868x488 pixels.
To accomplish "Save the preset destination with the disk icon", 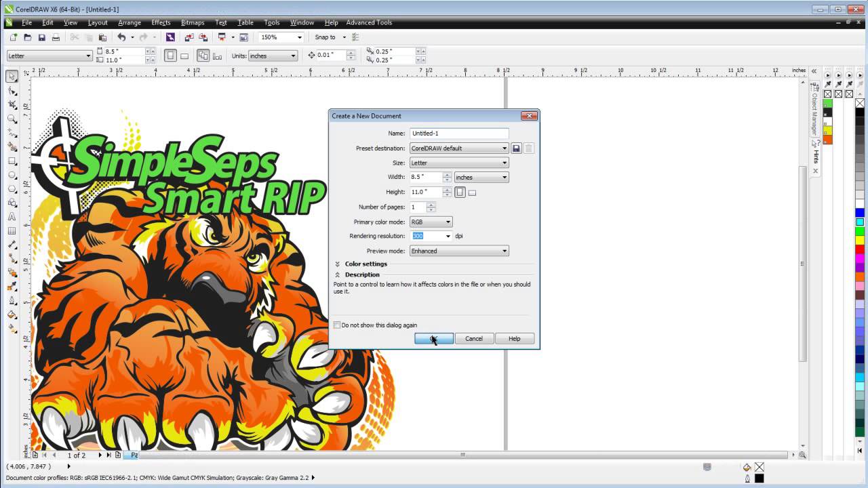I will click(x=516, y=148).
